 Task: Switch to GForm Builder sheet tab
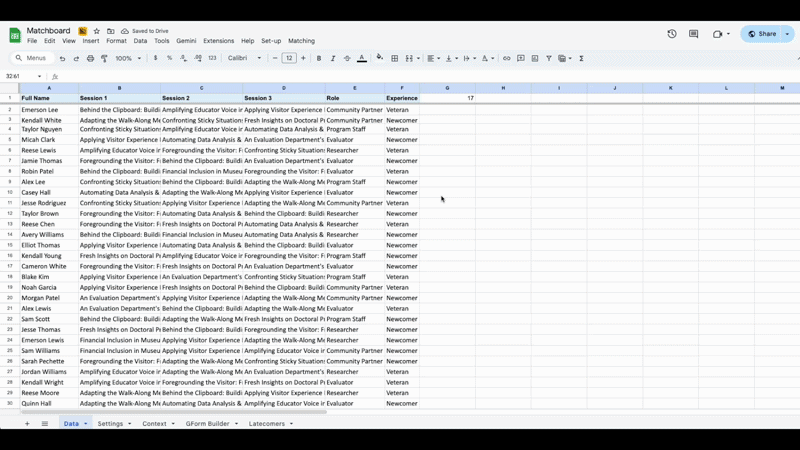[x=207, y=423]
